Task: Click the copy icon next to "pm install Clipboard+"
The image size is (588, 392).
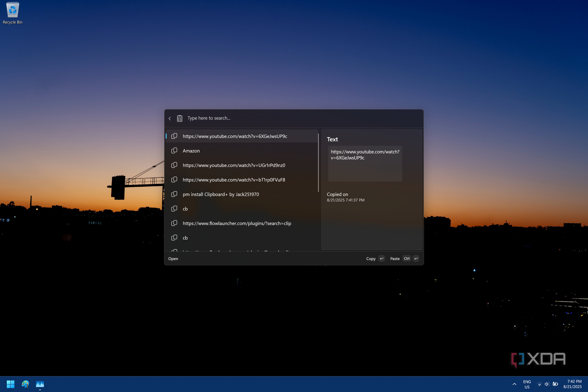Action: [174, 194]
